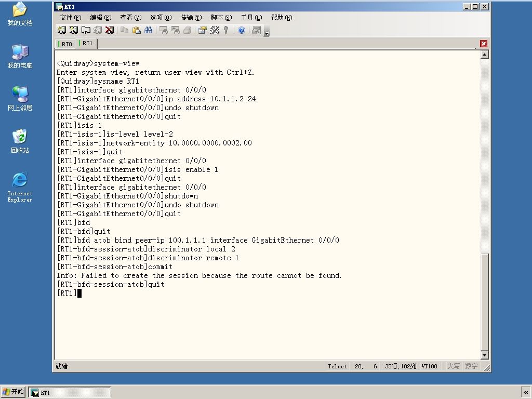532x399 pixels.
Task: Click the grayed Reconnect icon
Action: click(97, 30)
